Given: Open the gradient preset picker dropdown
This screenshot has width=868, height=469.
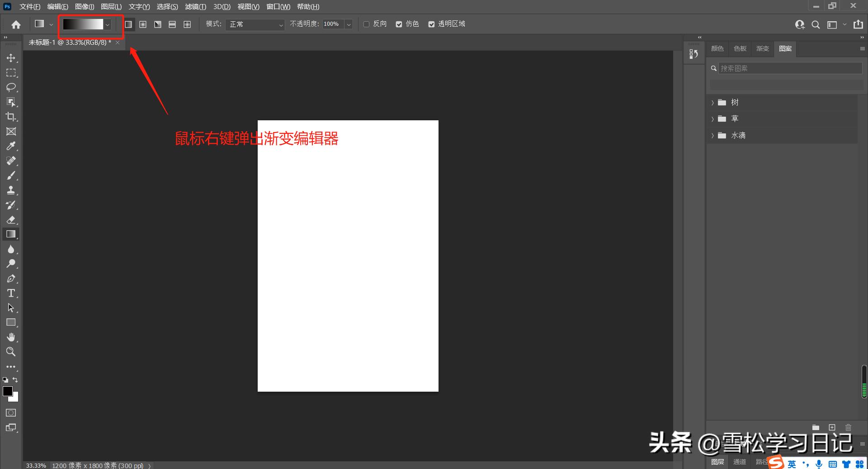Looking at the screenshot, I should [x=107, y=24].
